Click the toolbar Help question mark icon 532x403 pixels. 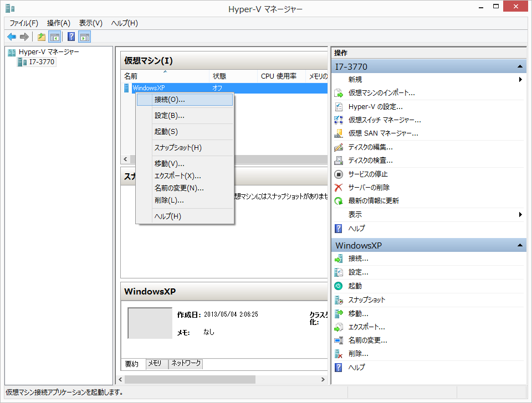(71, 37)
